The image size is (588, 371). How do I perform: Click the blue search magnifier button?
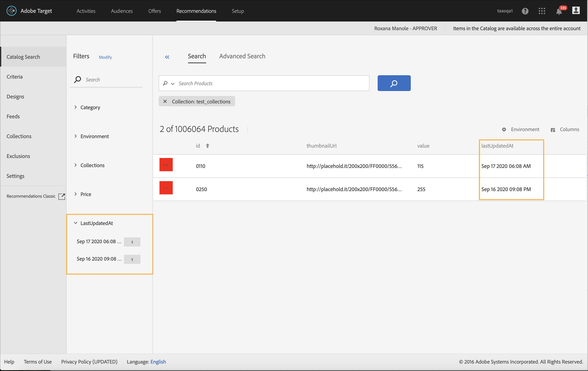point(394,83)
